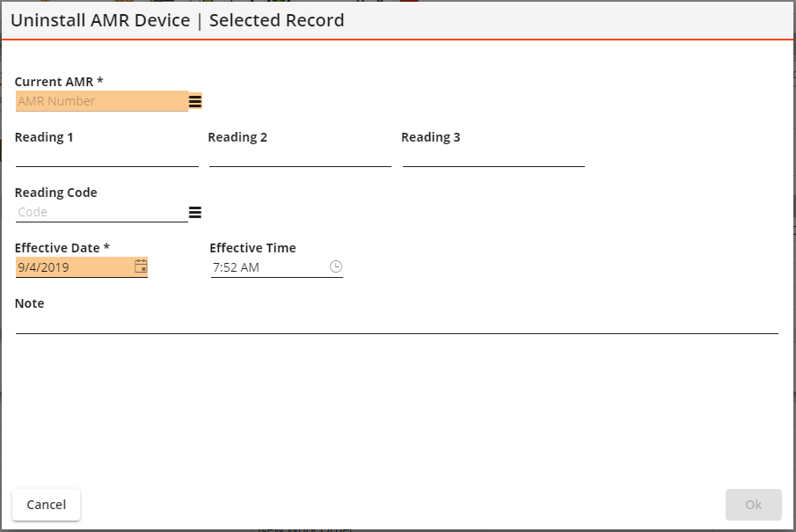Image resolution: width=796 pixels, height=532 pixels.
Task: Cancel the uninstall dialog
Action: tap(47, 505)
